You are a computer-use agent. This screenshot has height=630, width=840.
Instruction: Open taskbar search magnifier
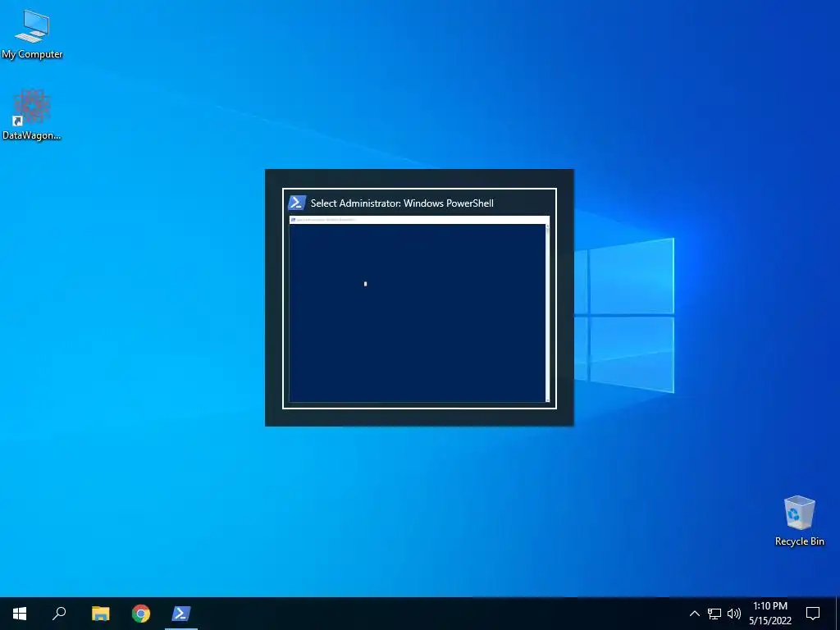(x=59, y=614)
